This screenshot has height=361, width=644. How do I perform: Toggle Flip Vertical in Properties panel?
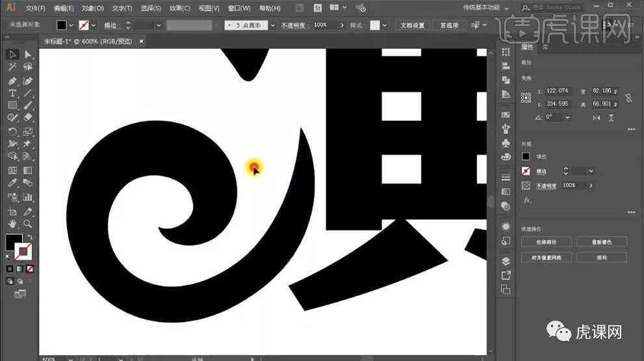click(611, 118)
